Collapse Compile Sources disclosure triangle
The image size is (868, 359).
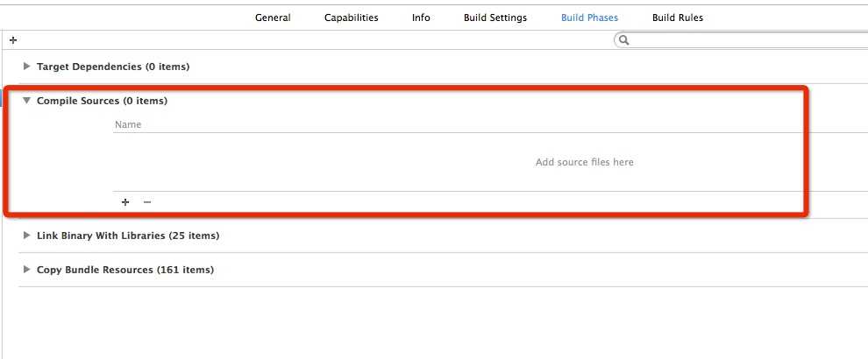click(26, 101)
